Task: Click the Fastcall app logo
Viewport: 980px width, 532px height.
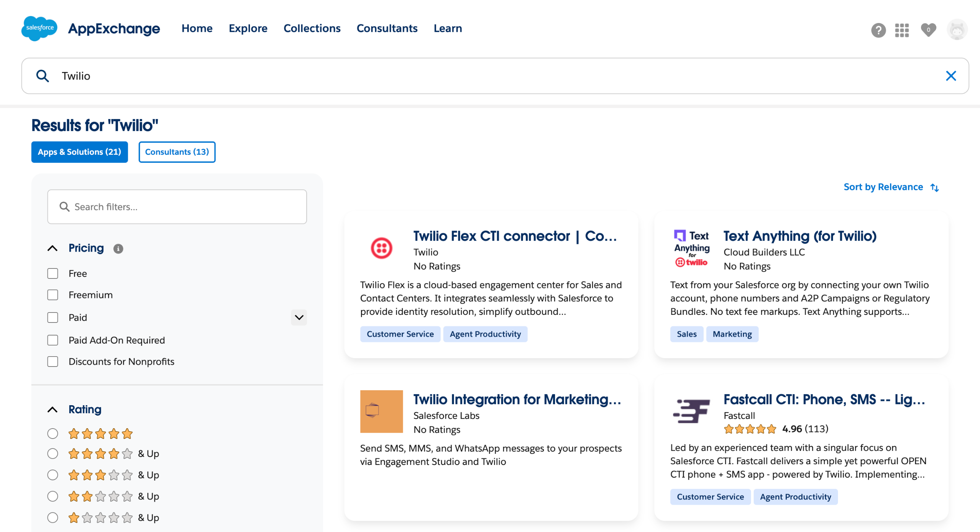Action: tap(691, 411)
